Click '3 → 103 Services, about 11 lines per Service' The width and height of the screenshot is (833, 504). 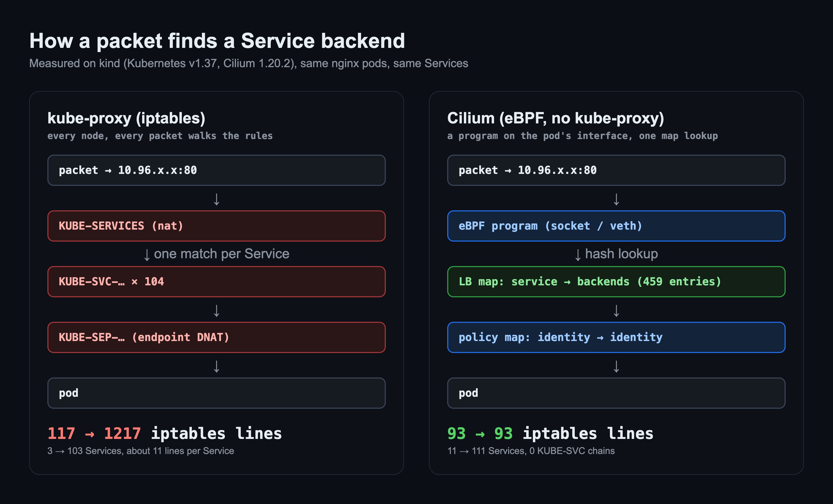click(x=141, y=451)
